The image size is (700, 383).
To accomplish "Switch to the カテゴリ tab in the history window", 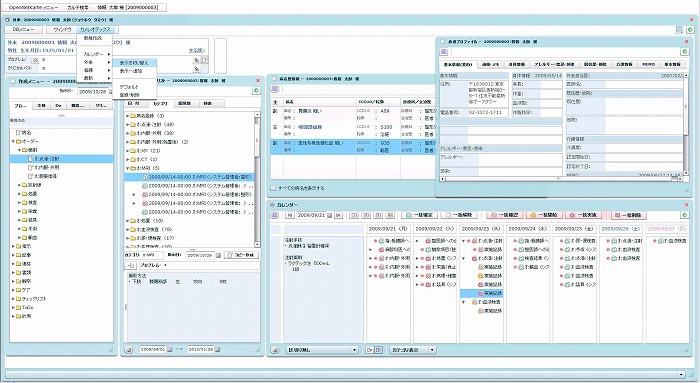I will click(160, 104).
